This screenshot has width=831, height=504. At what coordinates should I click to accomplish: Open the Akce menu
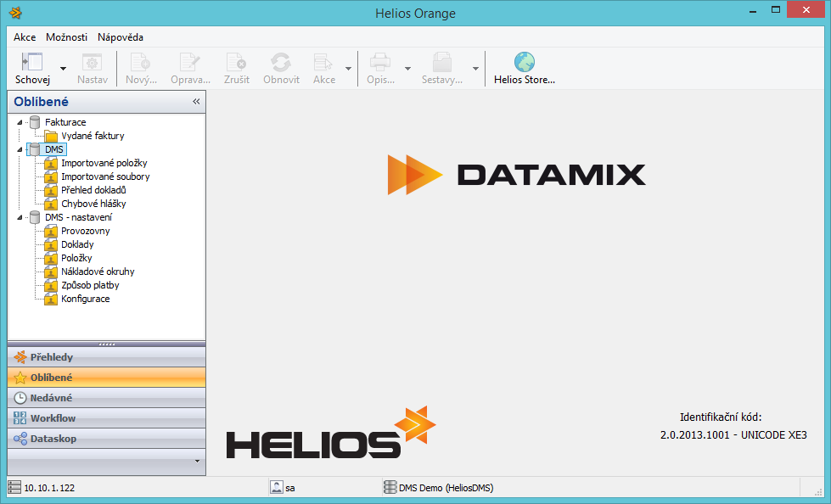25,37
